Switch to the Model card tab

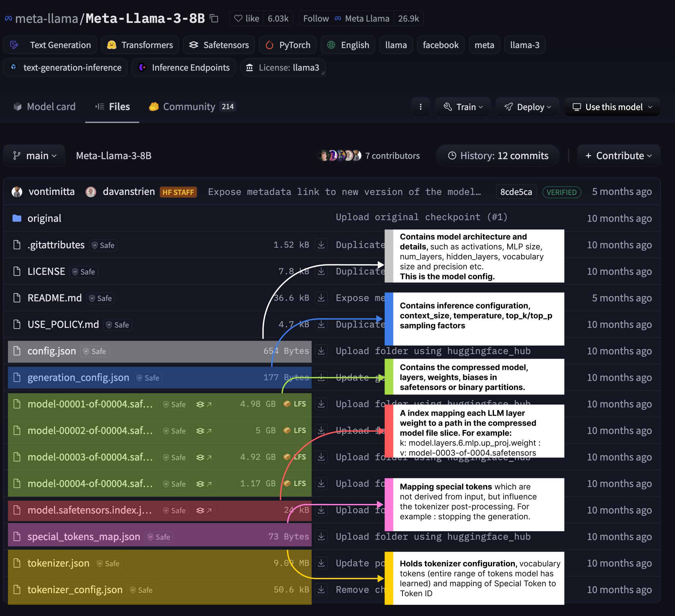44,107
